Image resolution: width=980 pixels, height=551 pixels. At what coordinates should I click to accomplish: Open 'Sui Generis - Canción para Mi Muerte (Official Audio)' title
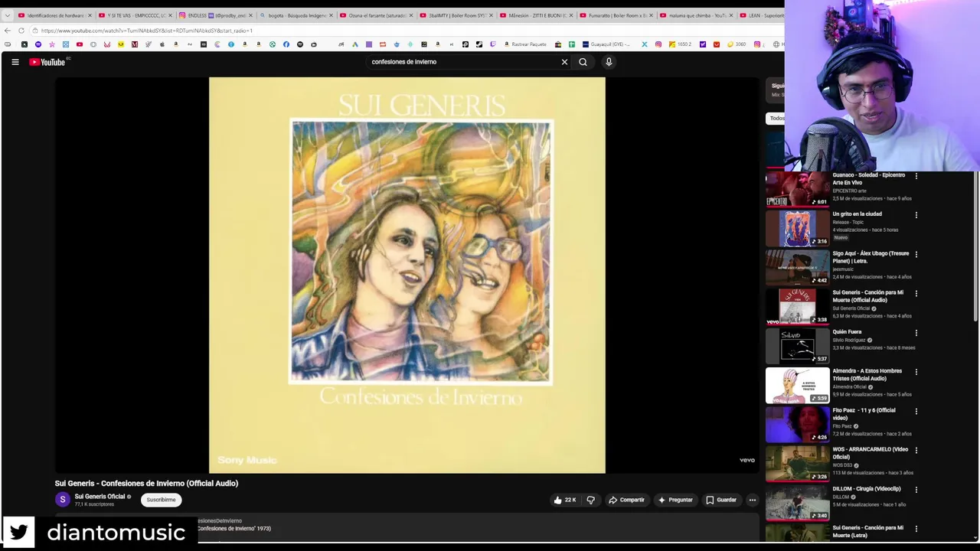click(x=867, y=296)
